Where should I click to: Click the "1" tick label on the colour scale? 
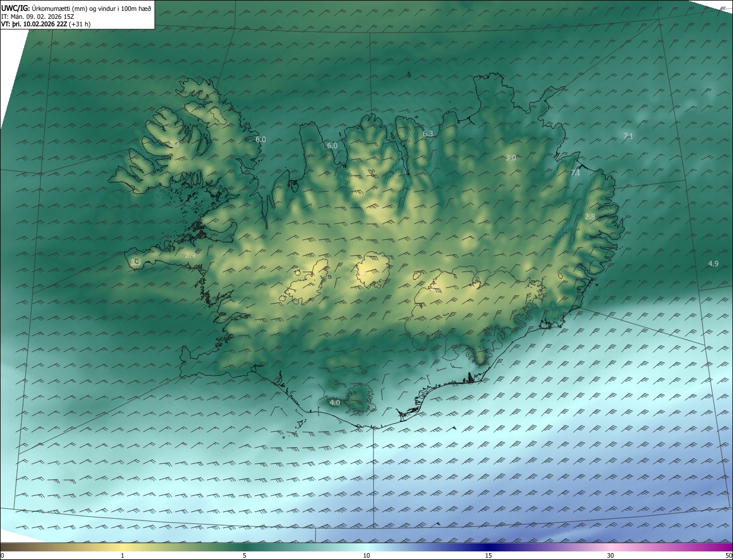(x=123, y=555)
